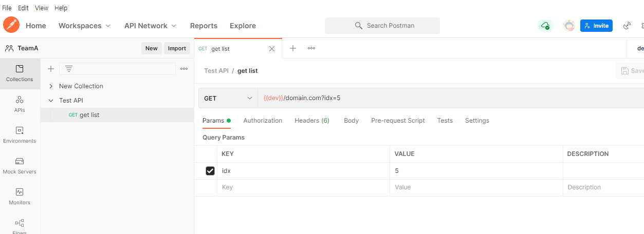This screenshot has height=234, width=644.
Task: Collapse the Test API collection
Action: point(51,101)
